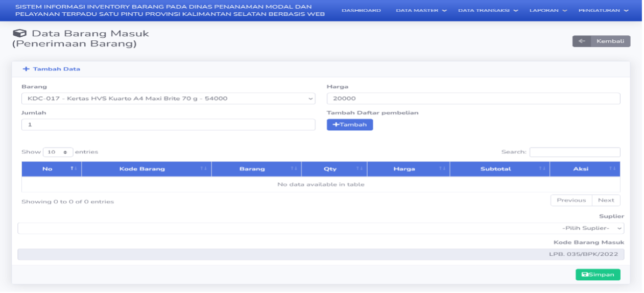Click the plus icon next to Tambah Data
The width and height of the screenshot is (644, 293).
point(26,69)
